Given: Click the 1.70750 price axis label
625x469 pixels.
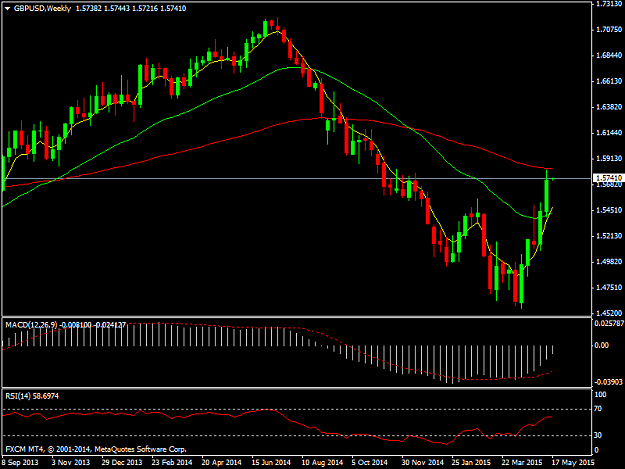Looking at the screenshot, I should 609,29.
